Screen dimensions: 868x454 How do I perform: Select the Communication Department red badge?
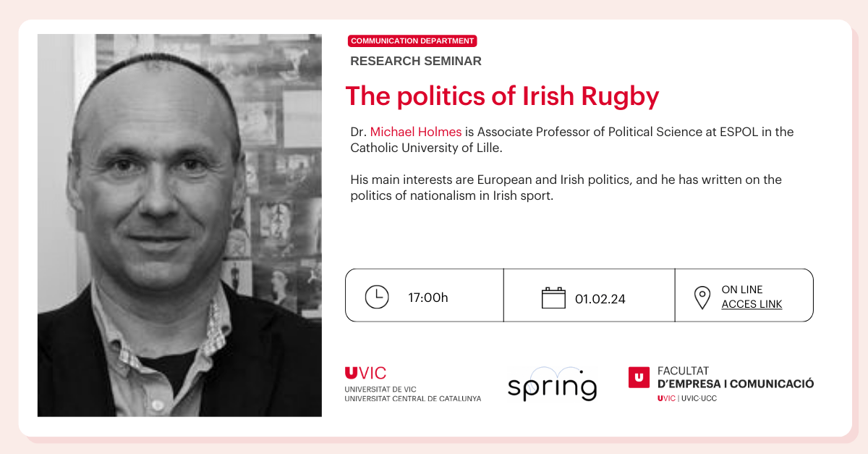tap(412, 41)
